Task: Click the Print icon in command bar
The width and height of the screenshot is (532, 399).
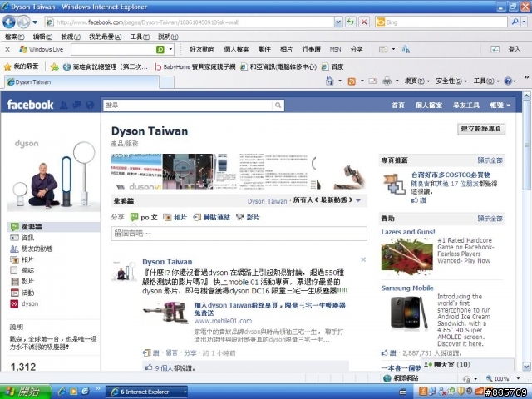Action: click(x=387, y=81)
